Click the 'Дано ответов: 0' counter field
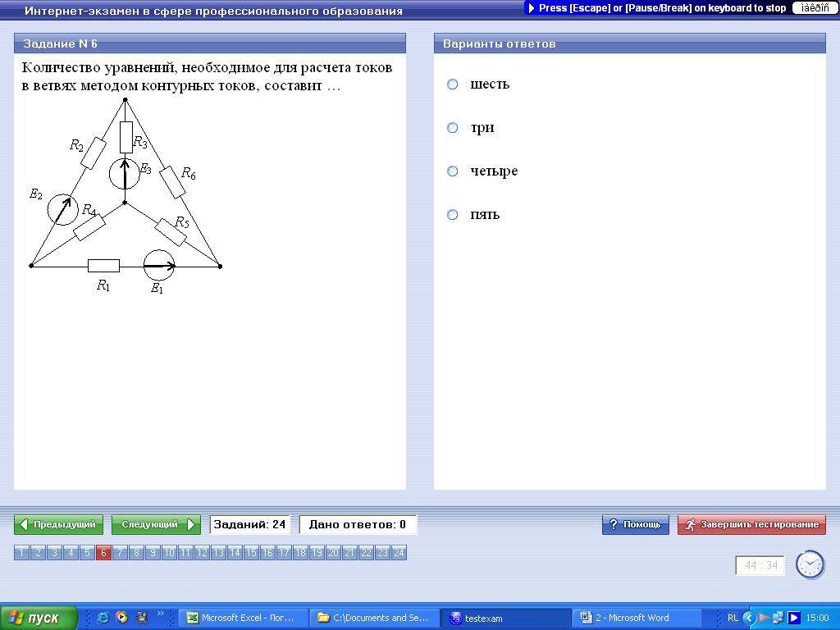This screenshot has width=840, height=630. 358,524
